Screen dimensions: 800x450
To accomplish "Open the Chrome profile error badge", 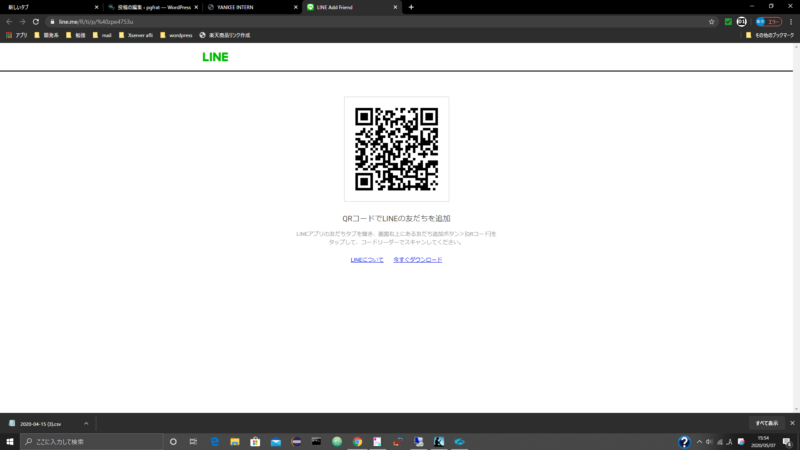I will point(768,22).
